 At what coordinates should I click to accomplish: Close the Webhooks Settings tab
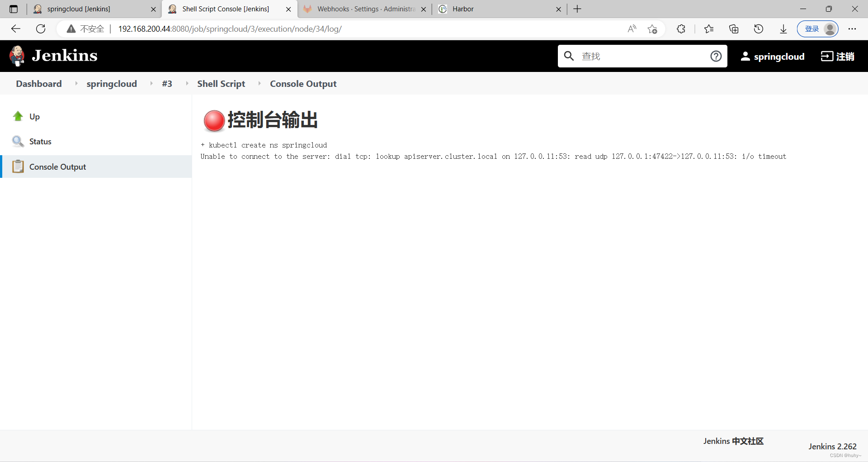[x=424, y=9]
